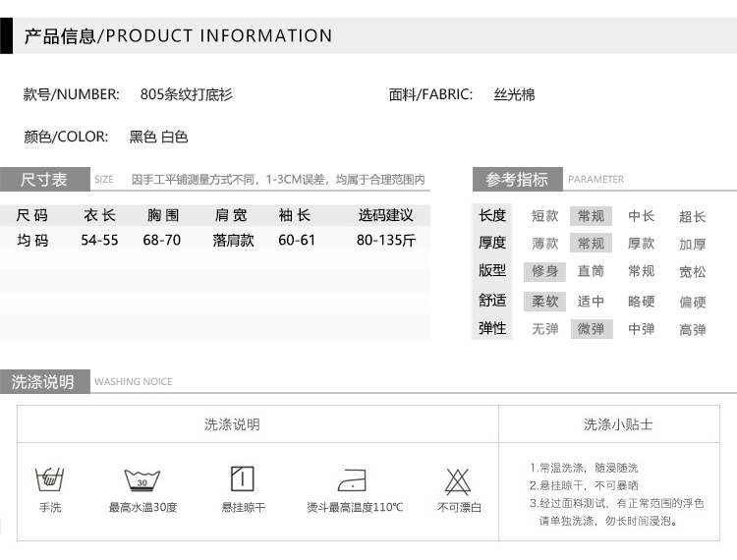The height and width of the screenshot is (560, 737).
Task: Select 无弹 in the 弹性 row
Action: (x=544, y=329)
